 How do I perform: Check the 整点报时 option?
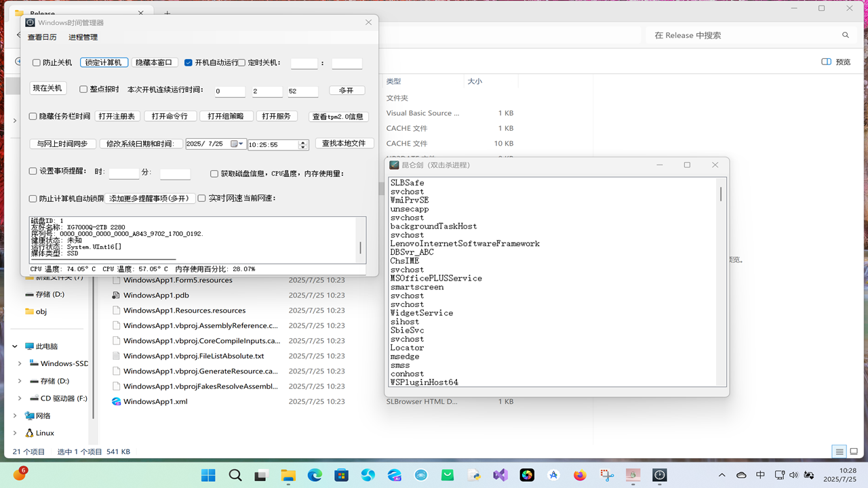[x=84, y=87]
